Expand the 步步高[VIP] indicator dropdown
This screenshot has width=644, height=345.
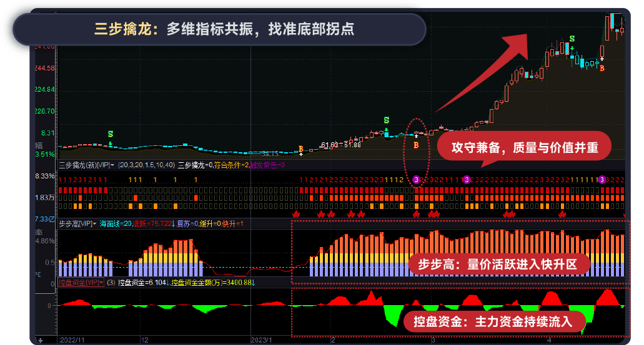96,223
